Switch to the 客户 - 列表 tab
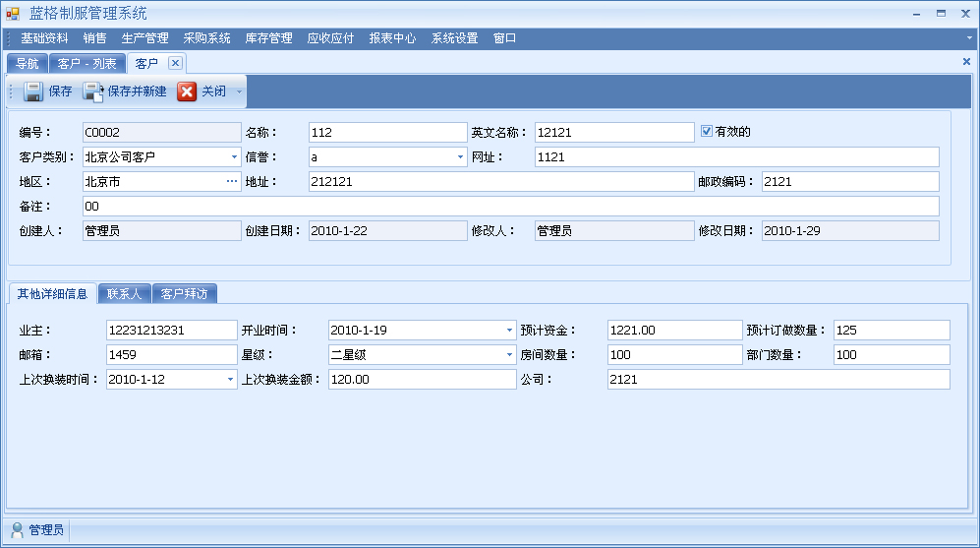The width and height of the screenshot is (980, 548). [x=86, y=63]
